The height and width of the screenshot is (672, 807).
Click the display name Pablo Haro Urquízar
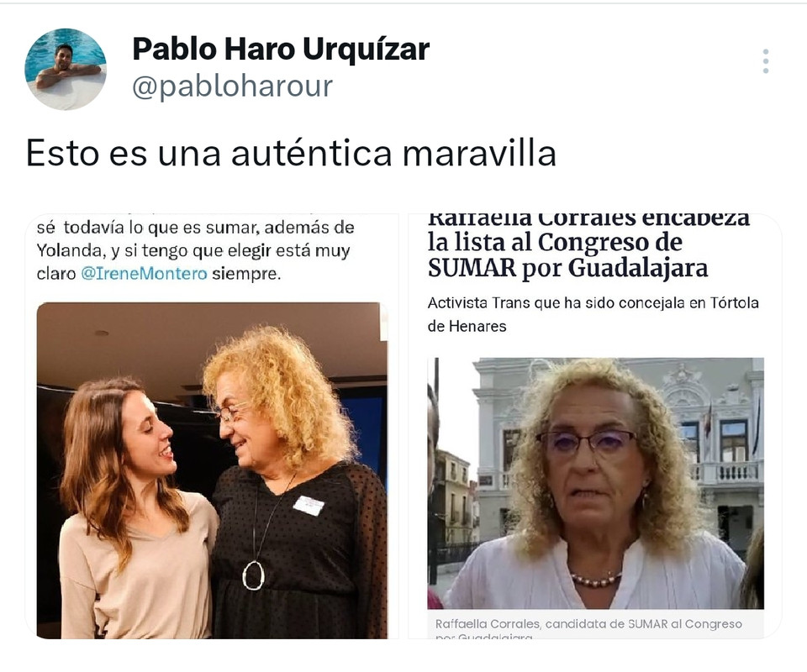pyautogui.click(x=281, y=50)
